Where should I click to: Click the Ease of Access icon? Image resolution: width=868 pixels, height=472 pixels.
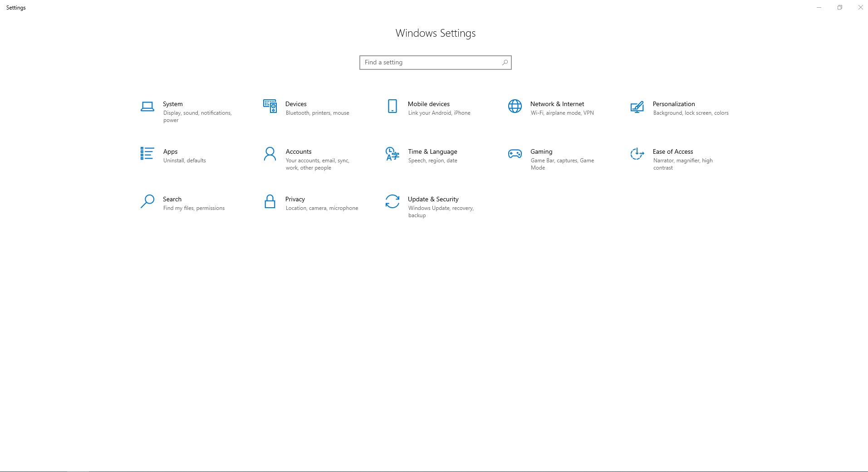point(637,154)
